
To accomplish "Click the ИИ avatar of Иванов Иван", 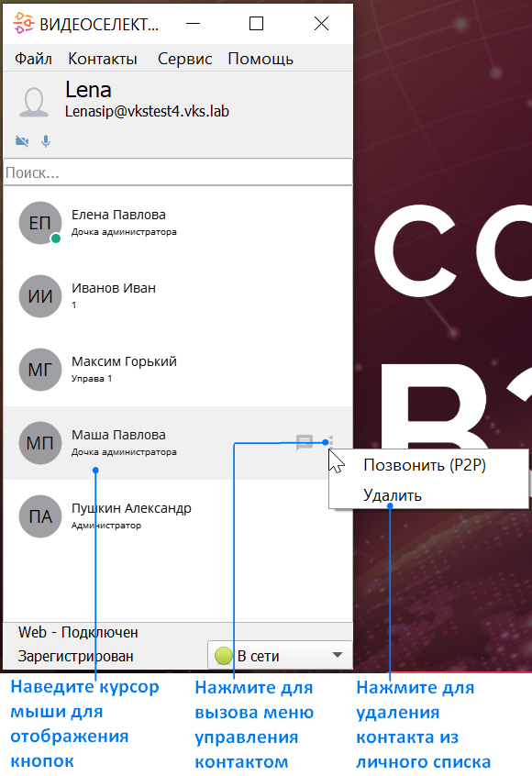I will pyautogui.click(x=40, y=296).
